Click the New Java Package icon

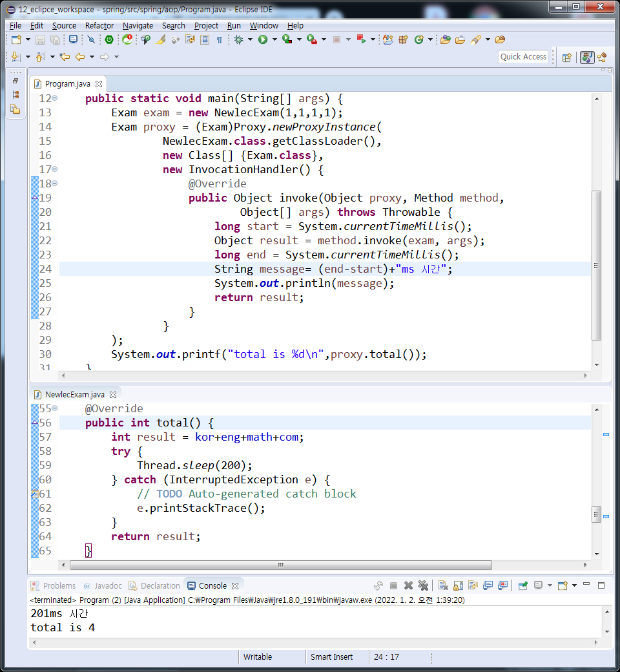(403, 40)
